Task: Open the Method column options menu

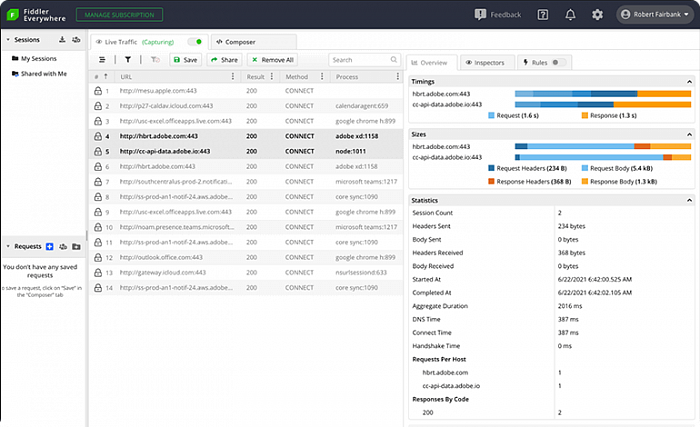Action: pos(322,77)
